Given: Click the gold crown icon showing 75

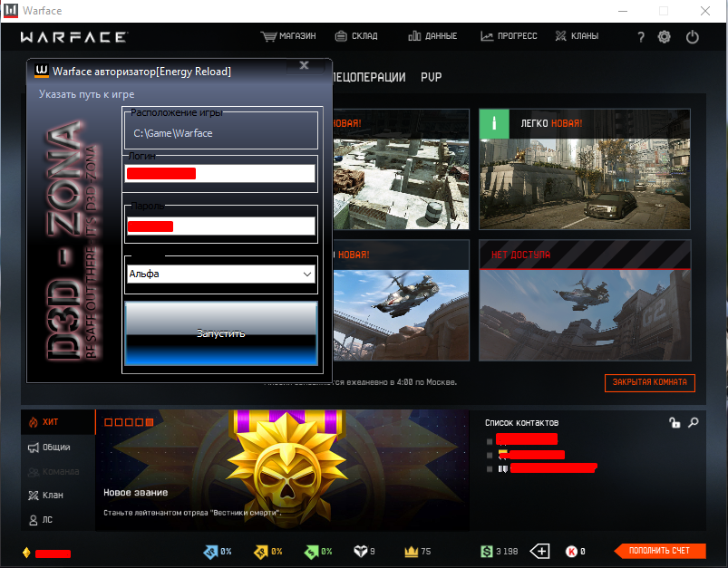Looking at the screenshot, I should click(x=412, y=552).
